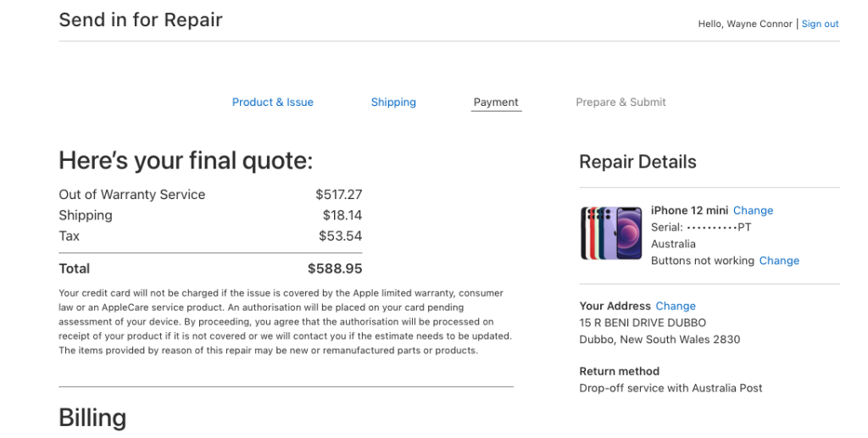868x438 pixels.
Task: Click the 15 R BENI DRIVE DUBBO address
Action: pos(643,323)
